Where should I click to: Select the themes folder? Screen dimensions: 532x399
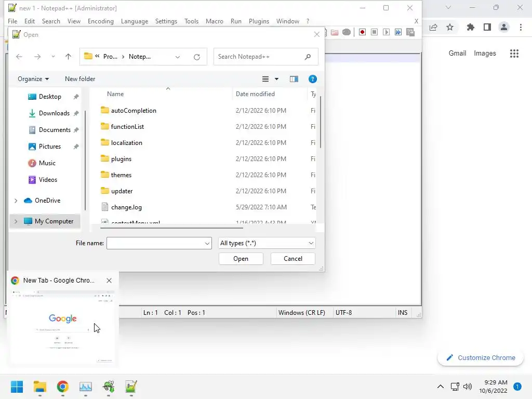(121, 175)
